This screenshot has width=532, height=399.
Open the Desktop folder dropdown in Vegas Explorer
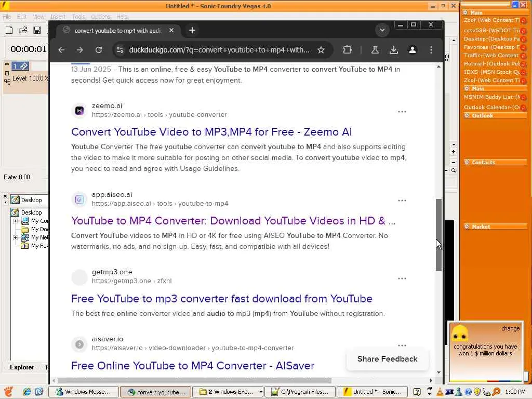click(29, 200)
